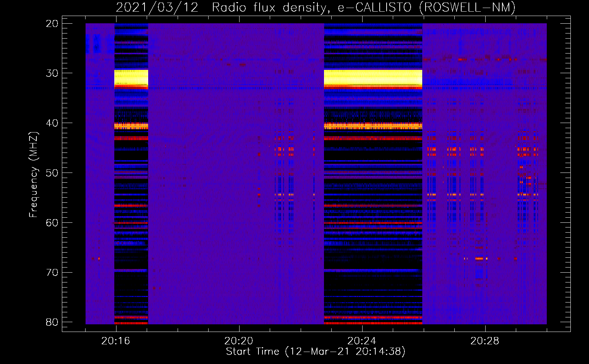Click the 60 frequency tick label

(52, 223)
